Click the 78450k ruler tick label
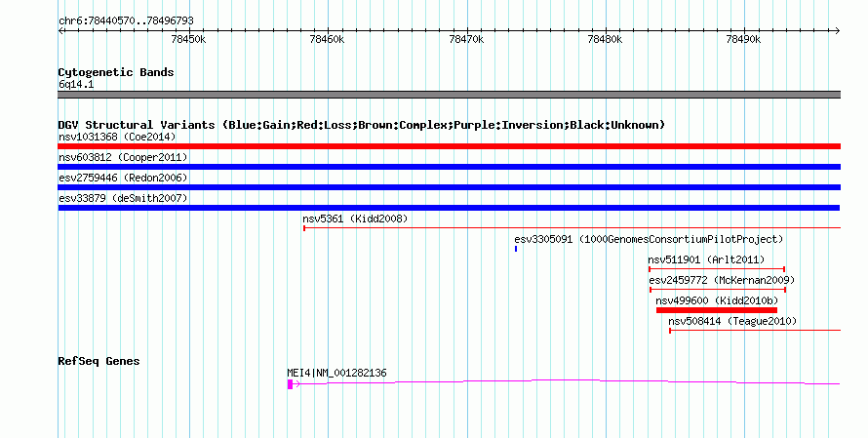 [189, 39]
